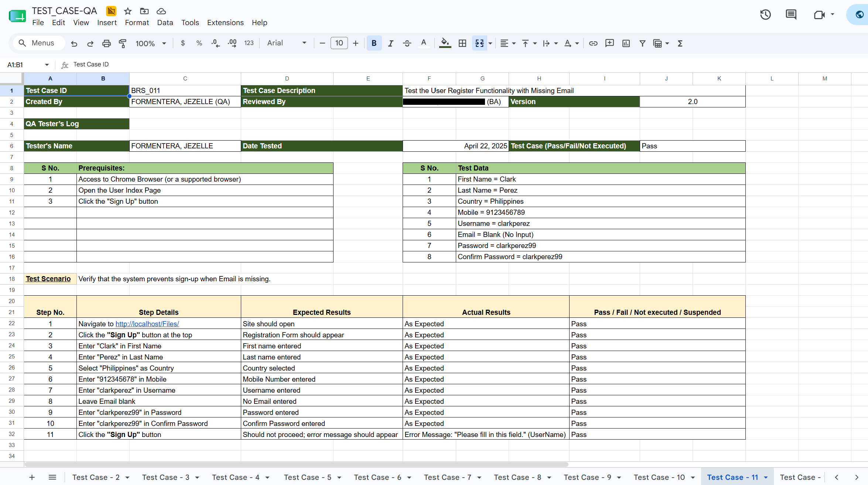Open the filter views table icon dropdown
Image resolution: width=868 pixels, height=485 pixels.
click(661, 44)
